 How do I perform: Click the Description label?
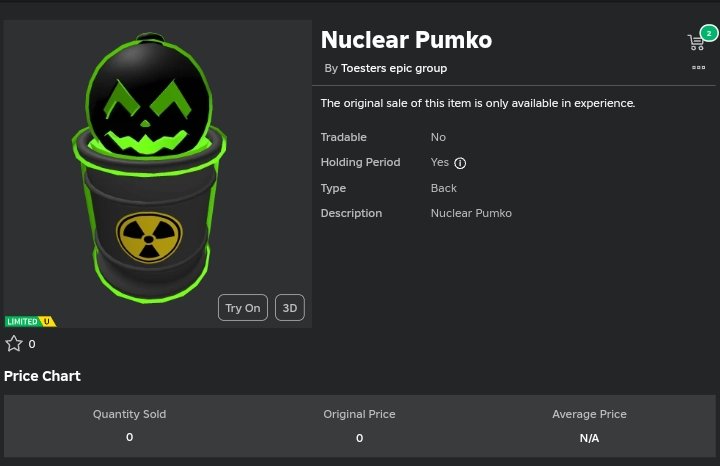351,213
